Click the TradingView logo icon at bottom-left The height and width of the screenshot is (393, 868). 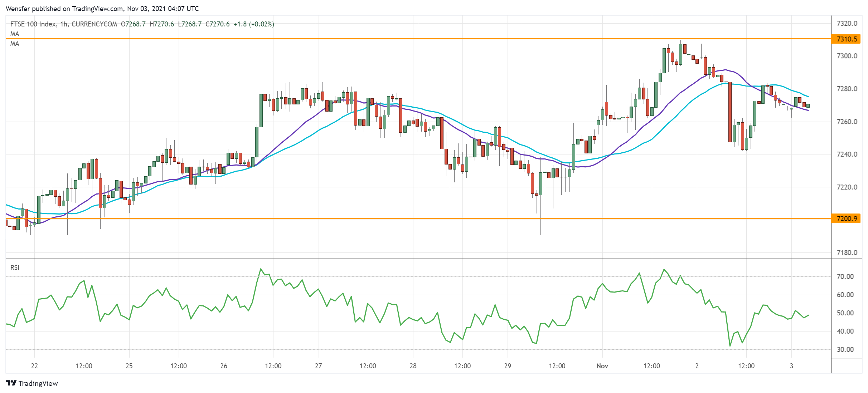click(11, 383)
